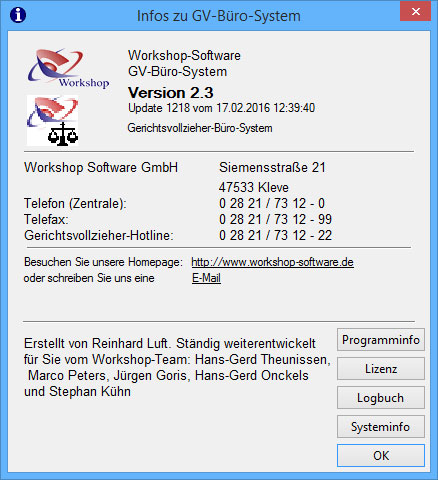438x480 pixels.
Task: Click the 'Workshop-Software' heading text
Action: (x=184, y=55)
